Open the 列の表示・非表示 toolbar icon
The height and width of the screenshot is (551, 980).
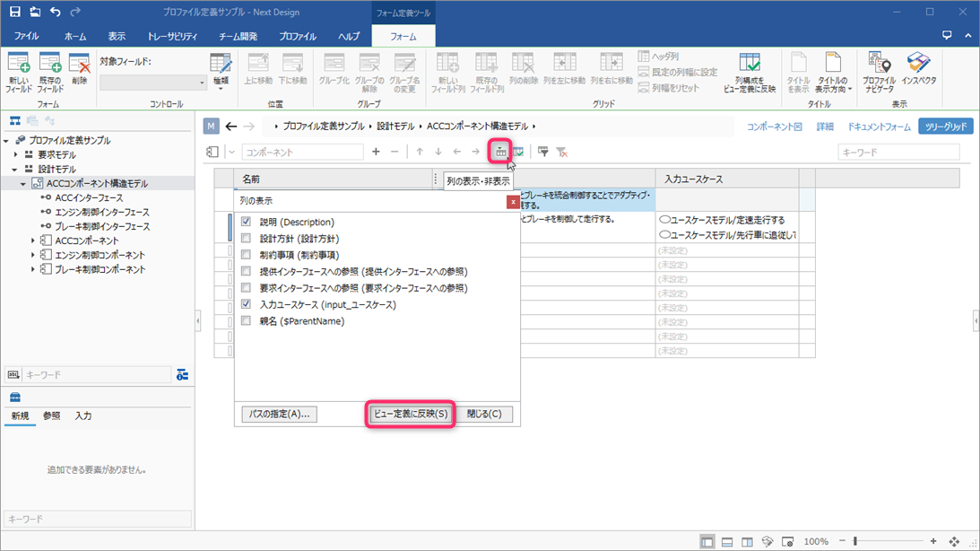coord(500,151)
